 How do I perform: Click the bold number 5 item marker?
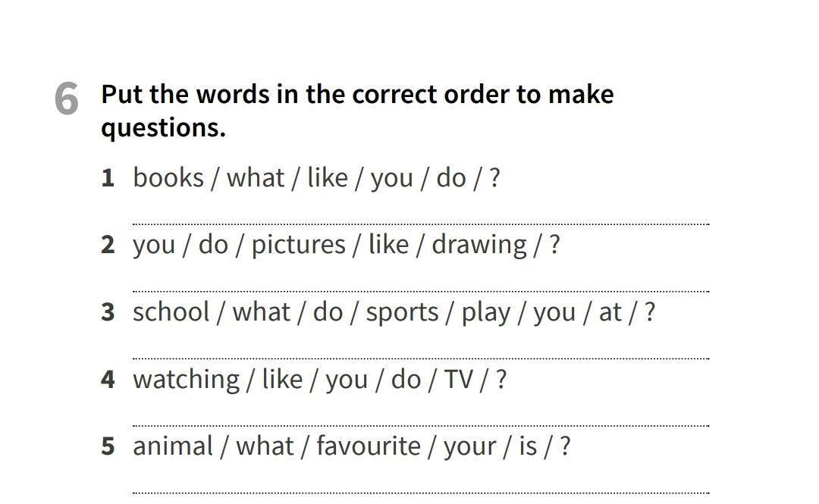click(108, 446)
